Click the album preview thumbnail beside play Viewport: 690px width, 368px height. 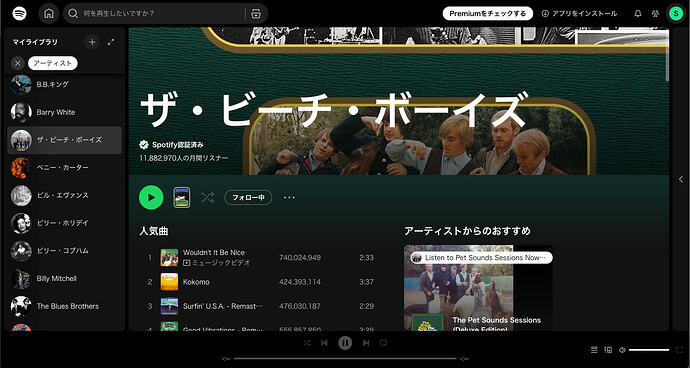(182, 198)
